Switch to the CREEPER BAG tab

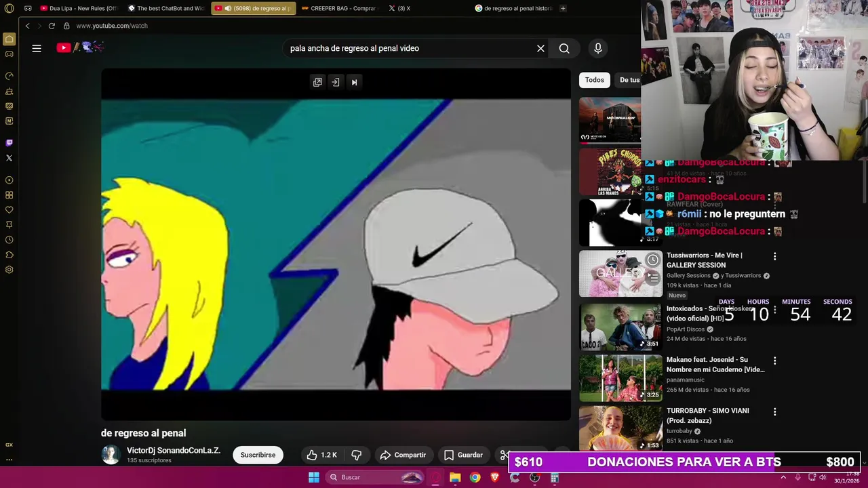tap(339, 8)
